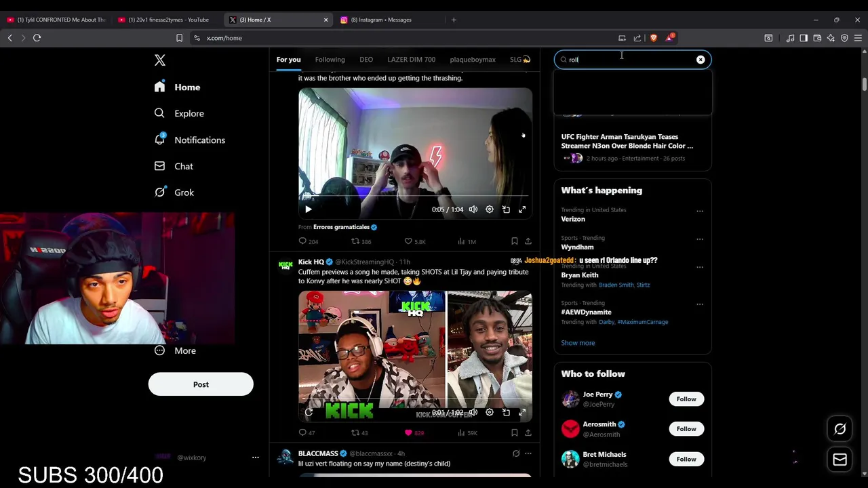Bookmark the Errores gramaticales video post

[x=515, y=241]
